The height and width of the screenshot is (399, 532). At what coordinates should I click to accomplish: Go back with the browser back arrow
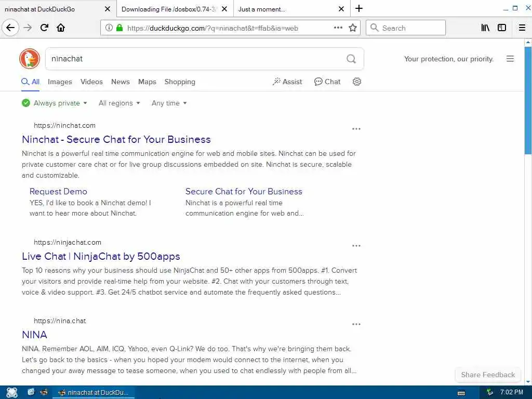point(10,28)
